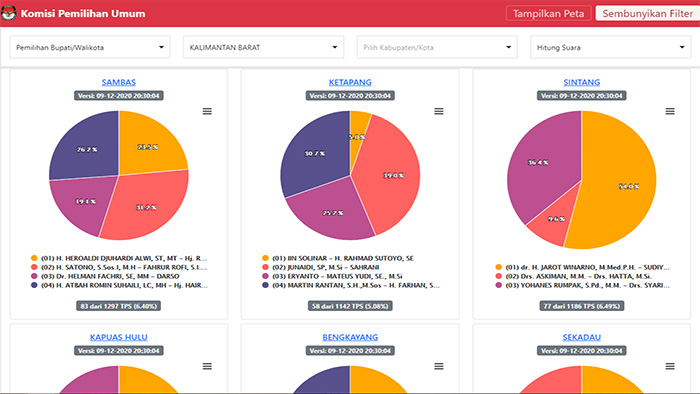The height and width of the screenshot is (394, 700).
Task: Open KALIMANTAN BARAT province dropdown
Action: [263, 47]
